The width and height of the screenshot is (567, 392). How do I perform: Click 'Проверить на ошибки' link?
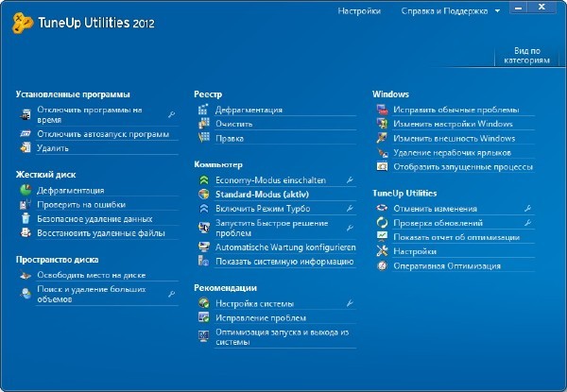81,204
